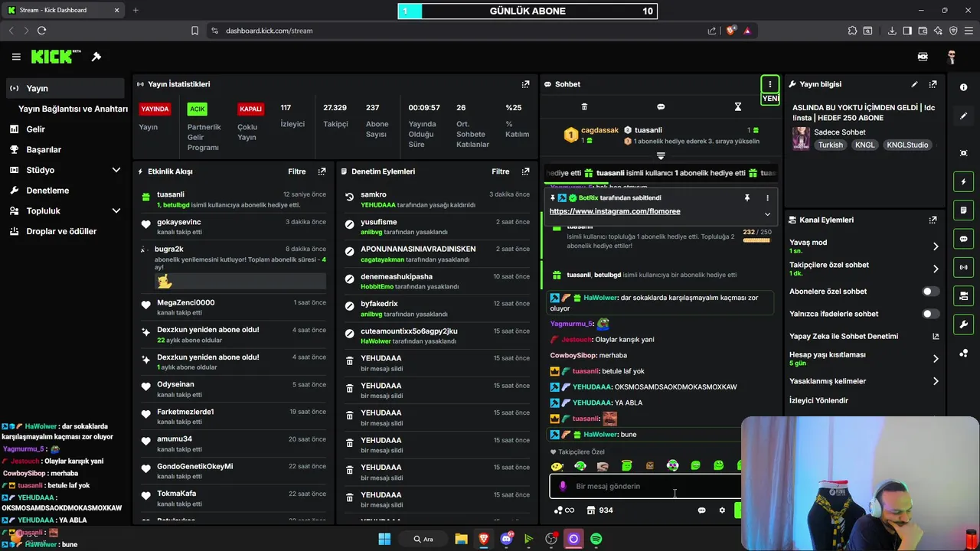Viewport: 980px width, 551px height.
Task: Pop out the Yayın bilgisi panel
Action: click(933, 84)
